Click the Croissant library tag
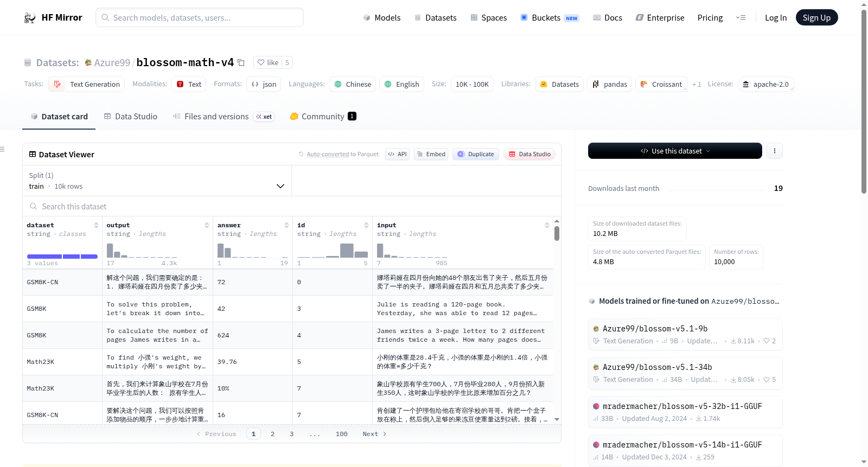Viewport: 868px width, 467px height. [x=661, y=84]
